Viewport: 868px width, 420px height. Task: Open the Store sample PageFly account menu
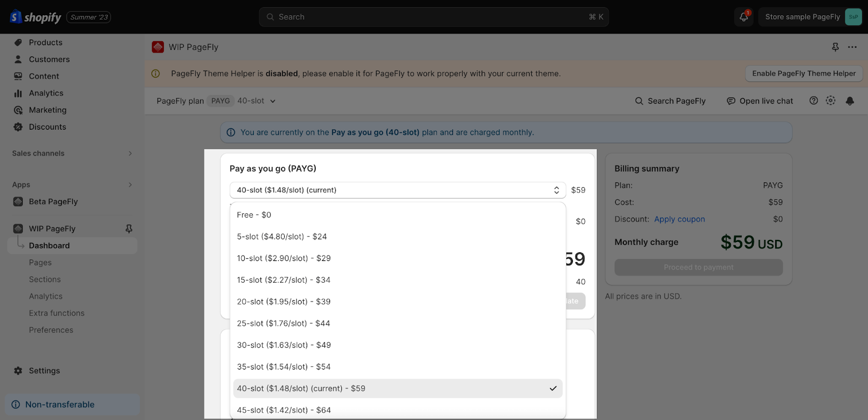[x=810, y=17]
